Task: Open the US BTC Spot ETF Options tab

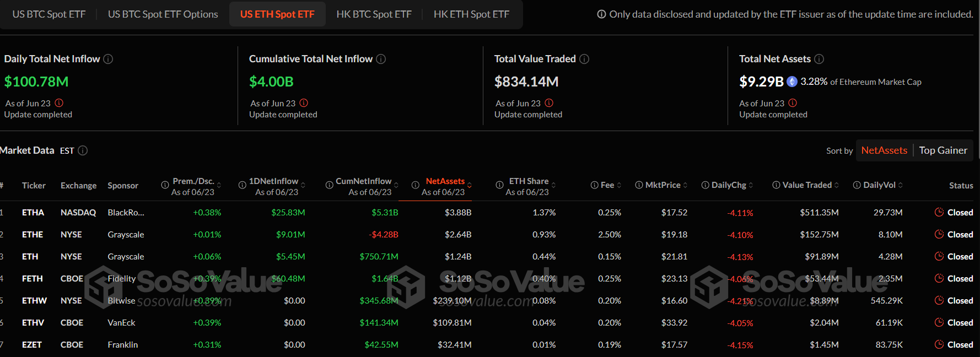Action: [163, 14]
